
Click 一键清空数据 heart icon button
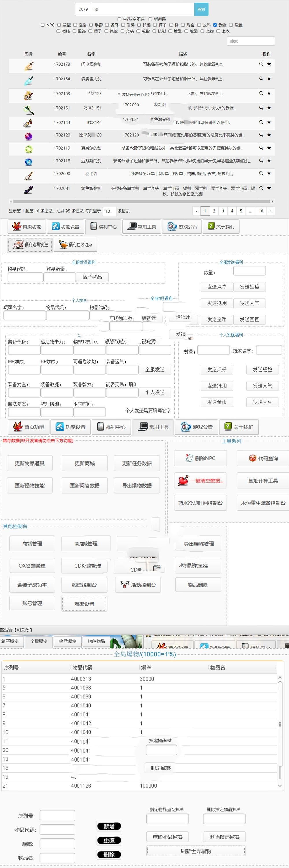point(183,480)
